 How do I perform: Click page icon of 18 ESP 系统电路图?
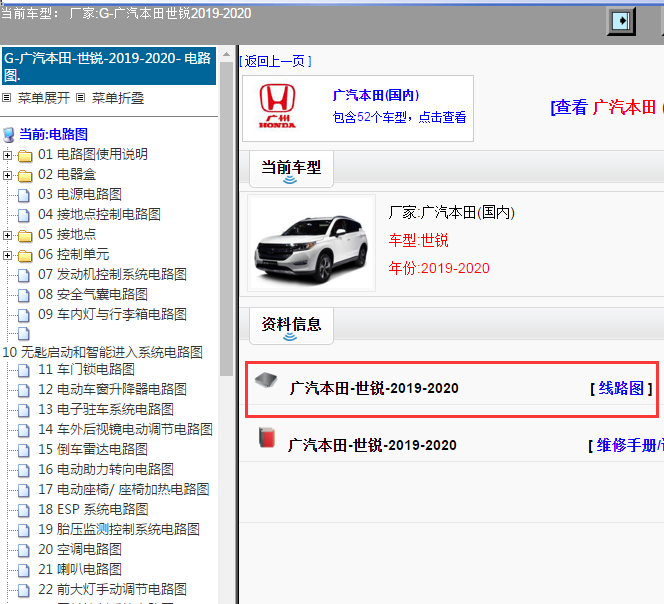24,510
